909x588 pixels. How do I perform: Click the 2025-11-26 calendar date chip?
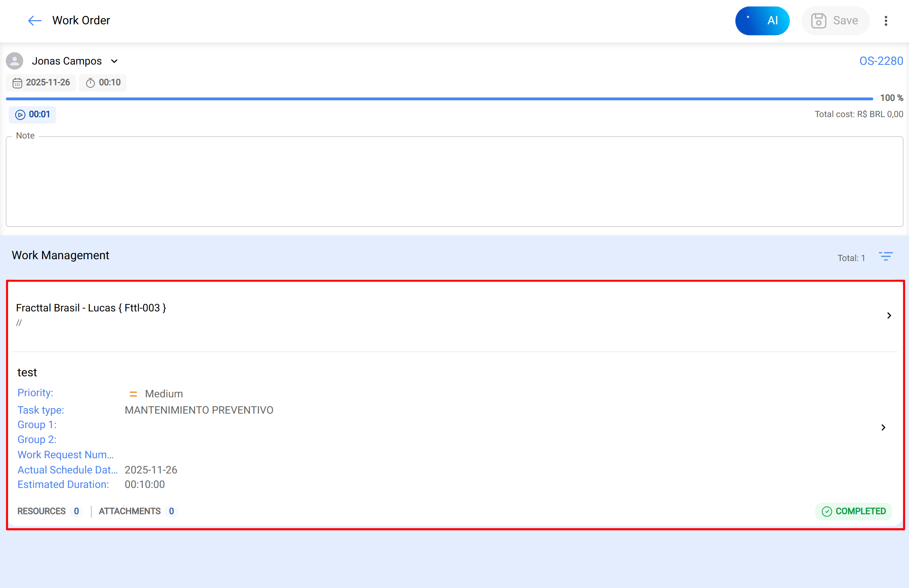41,83
